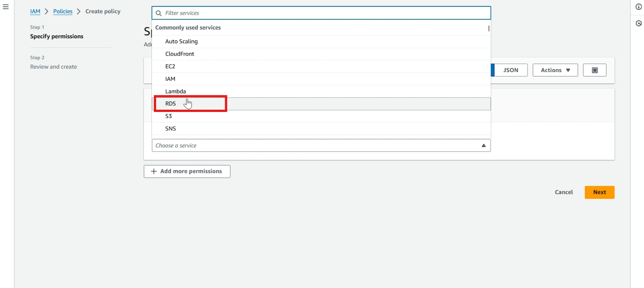Expand the Actions dropdown

pos(555,70)
